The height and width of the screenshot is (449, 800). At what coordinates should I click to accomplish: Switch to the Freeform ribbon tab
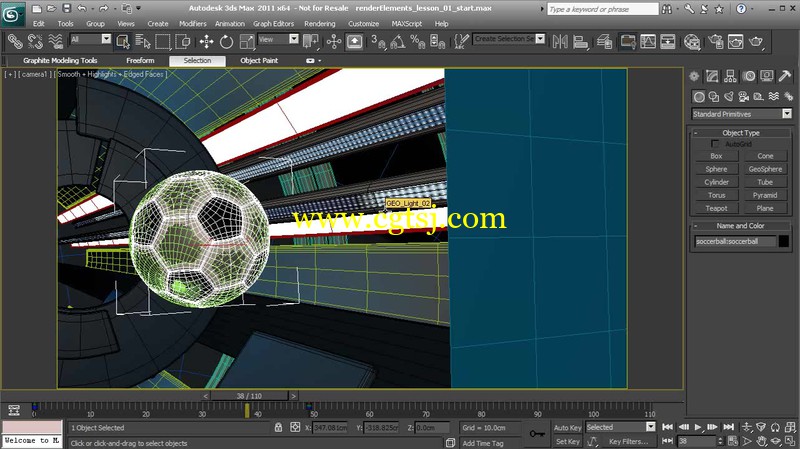coord(140,60)
